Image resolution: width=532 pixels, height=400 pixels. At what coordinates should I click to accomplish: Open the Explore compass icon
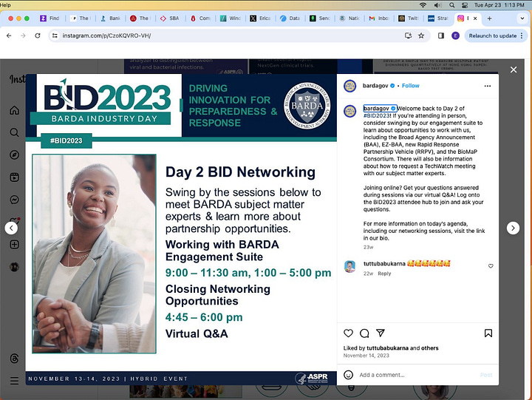click(x=14, y=155)
